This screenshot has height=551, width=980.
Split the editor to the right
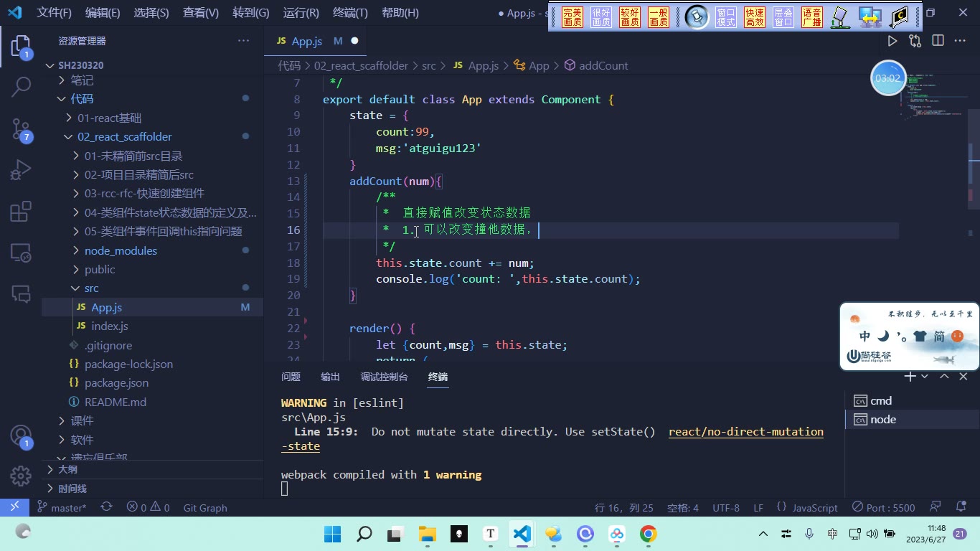coord(938,41)
